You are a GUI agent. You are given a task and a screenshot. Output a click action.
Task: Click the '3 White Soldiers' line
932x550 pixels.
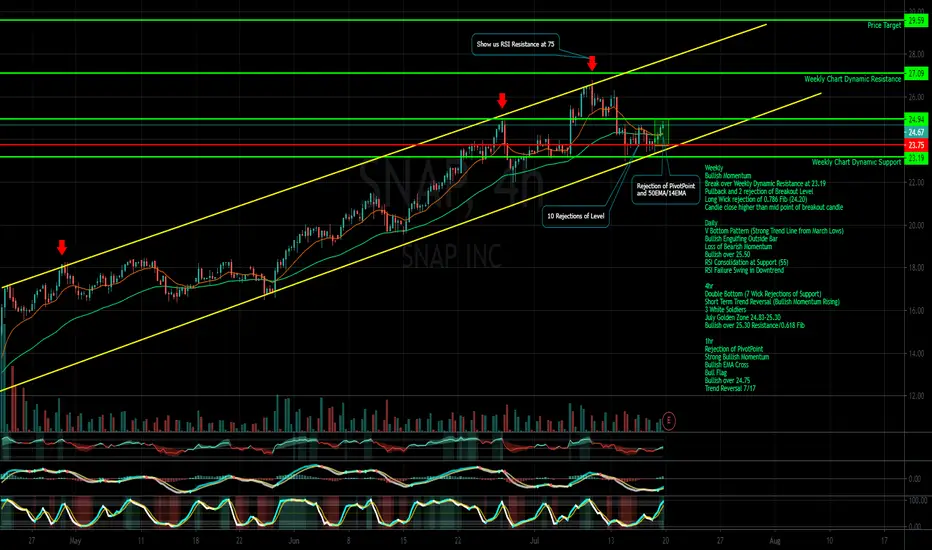pos(725,310)
